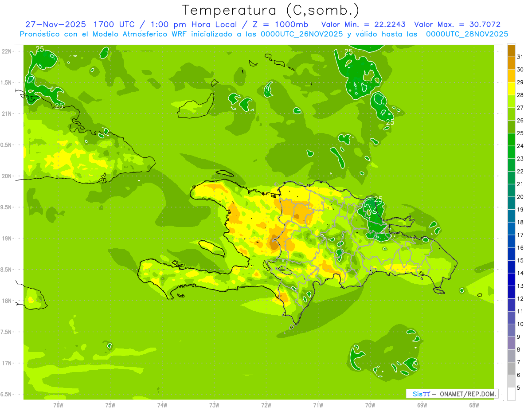
Task: Click the orange swatch between 29 and 30
Action: click(x=511, y=76)
